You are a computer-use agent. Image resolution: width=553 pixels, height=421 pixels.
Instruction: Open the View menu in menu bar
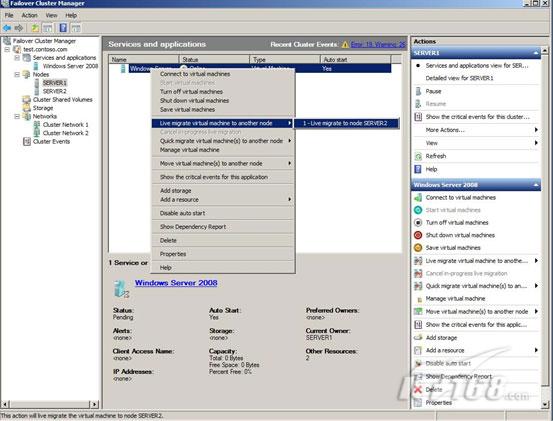coord(51,16)
